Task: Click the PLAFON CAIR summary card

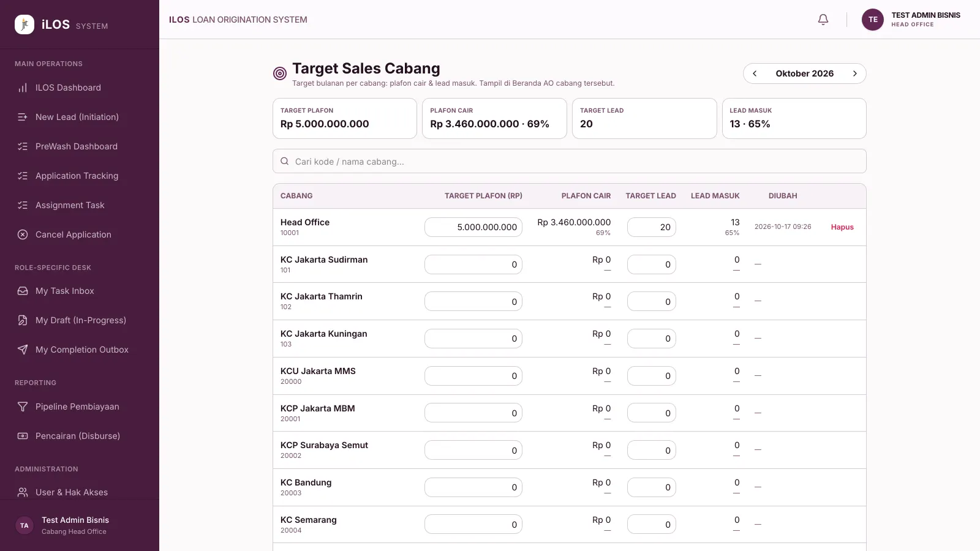Action: coord(494,119)
